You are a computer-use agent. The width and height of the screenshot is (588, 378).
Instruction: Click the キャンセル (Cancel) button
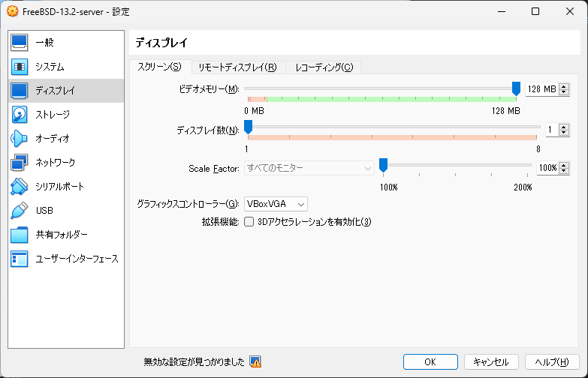(491, 361)
